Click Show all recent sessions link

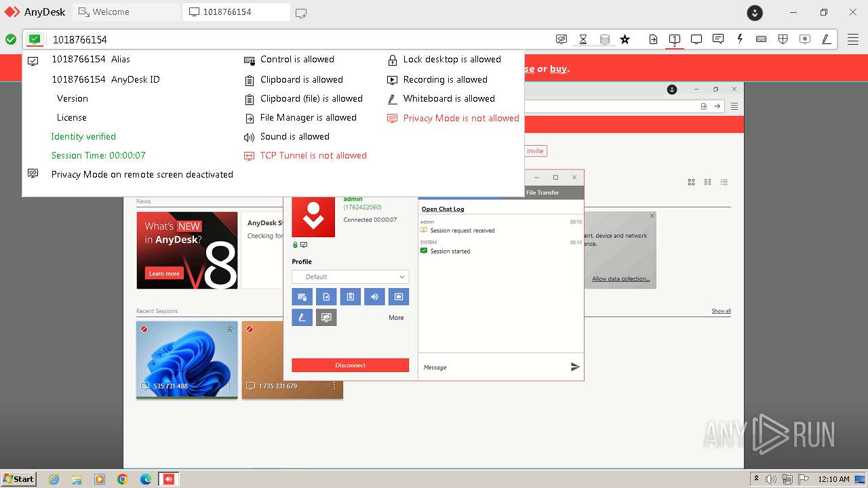pos(721,311)
